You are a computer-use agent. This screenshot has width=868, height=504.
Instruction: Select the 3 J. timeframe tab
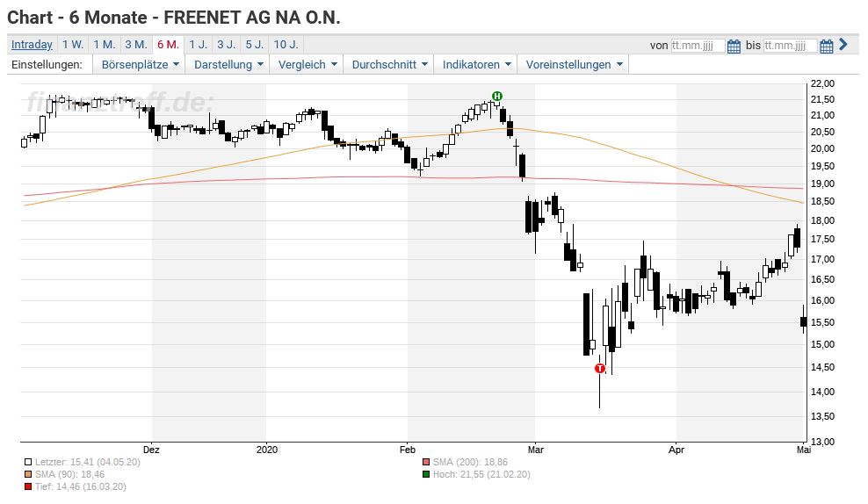[x=227, y=44]
